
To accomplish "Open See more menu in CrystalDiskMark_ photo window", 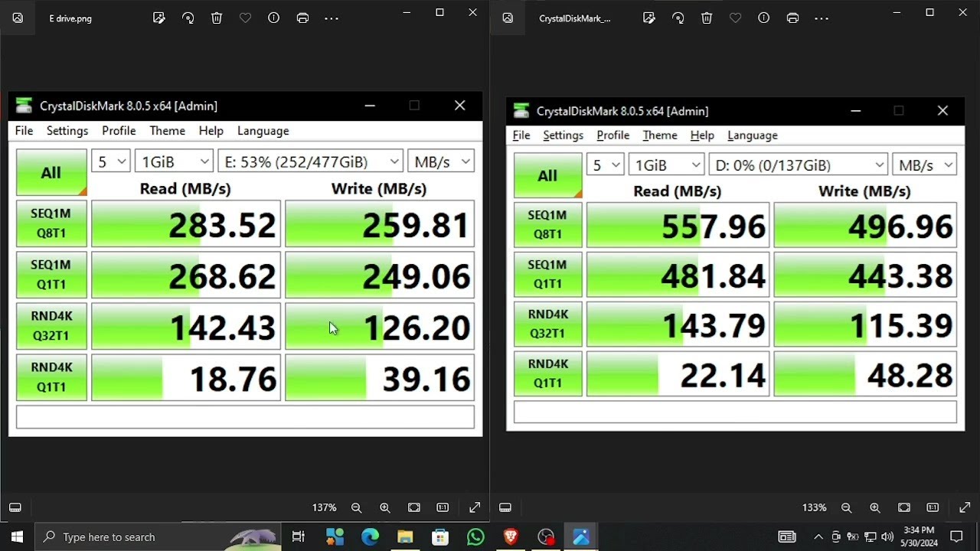I will 822,18.
